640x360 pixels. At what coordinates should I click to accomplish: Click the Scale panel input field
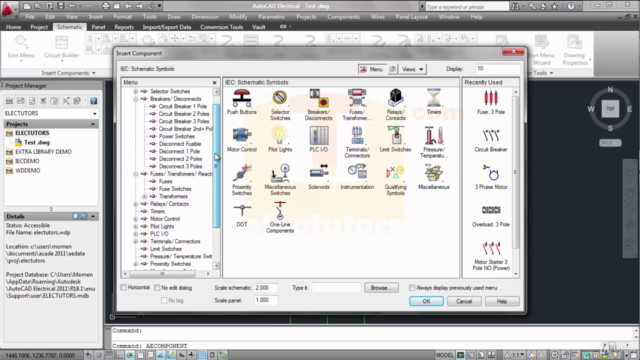click(x=265, y=300)
